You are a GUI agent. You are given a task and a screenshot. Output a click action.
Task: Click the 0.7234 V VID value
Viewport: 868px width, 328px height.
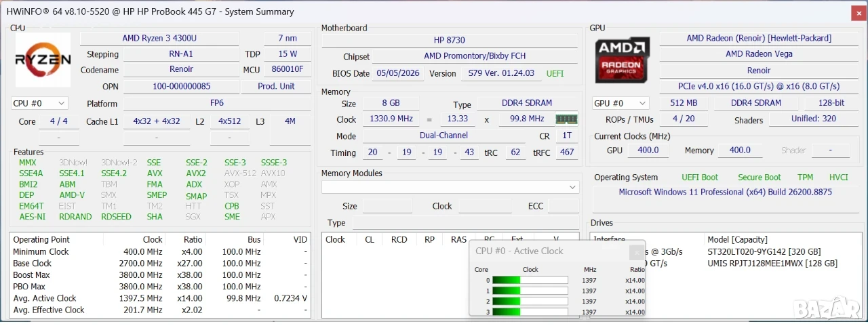(x=290, y=298)
